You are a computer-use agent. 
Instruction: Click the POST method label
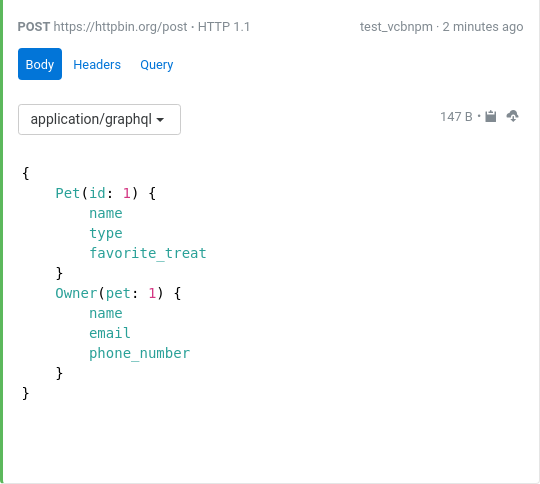[x=34, y=27]
